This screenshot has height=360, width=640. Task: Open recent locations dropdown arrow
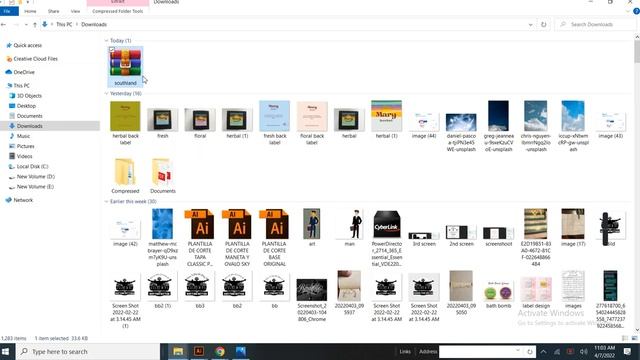pyautogui.click(x=26, y=24)
